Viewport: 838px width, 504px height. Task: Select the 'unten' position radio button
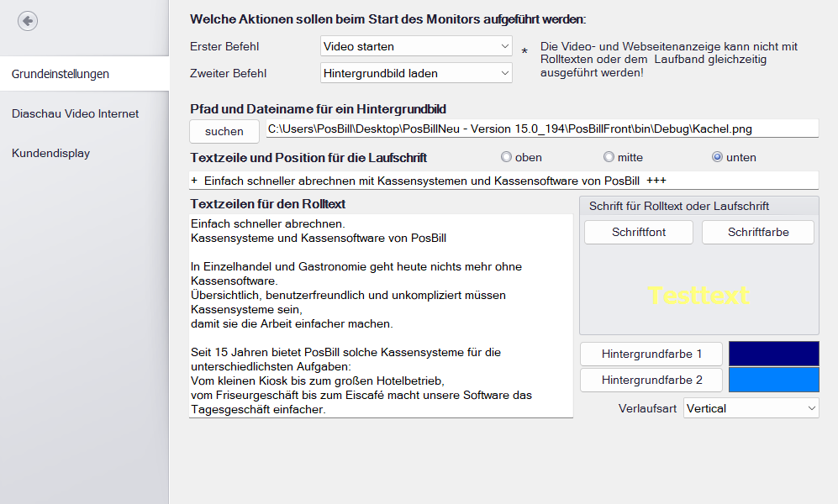[x=717, y=157]
